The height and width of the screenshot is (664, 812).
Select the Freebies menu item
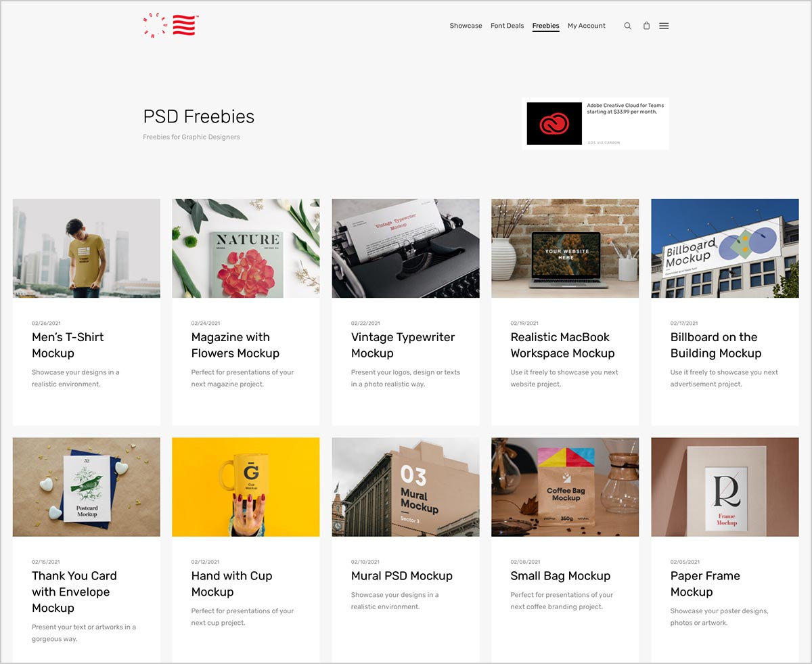click(x=545, y=26)
